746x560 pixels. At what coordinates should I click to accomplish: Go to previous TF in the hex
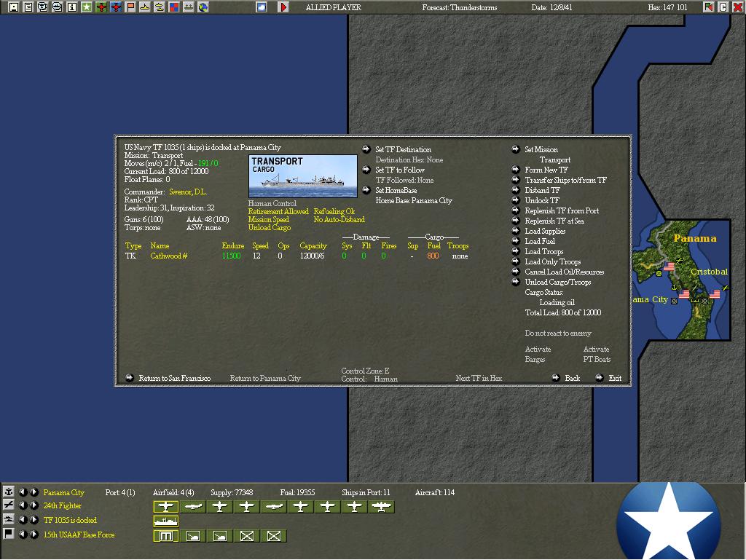pos(23,520)
